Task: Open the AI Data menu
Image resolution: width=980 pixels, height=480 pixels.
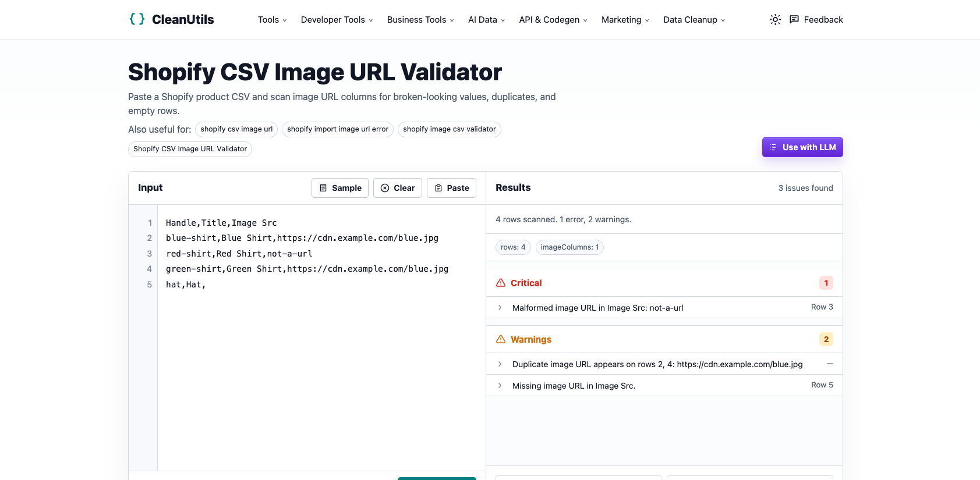Action: click(487, 20)
